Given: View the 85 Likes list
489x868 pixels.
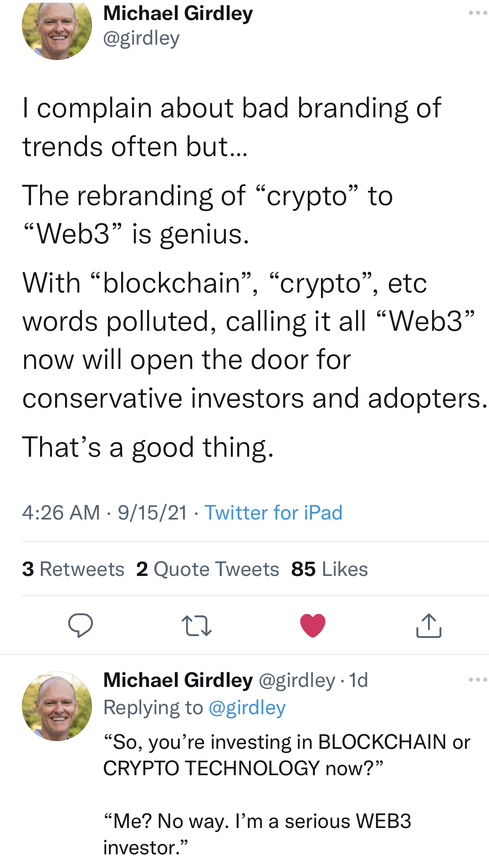Looking at the screenshot, I should pos(330,569).
